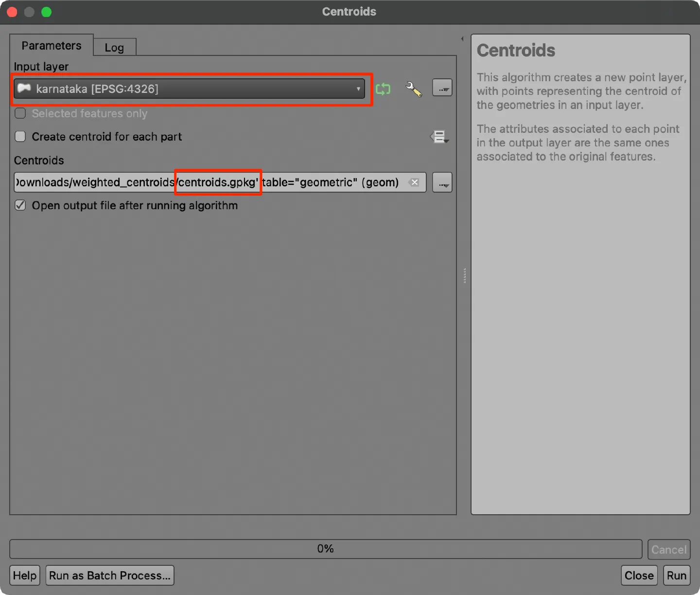Open Help for the algorithm
The height and width of the screenshot is (595, 700).
coord(25,576)
